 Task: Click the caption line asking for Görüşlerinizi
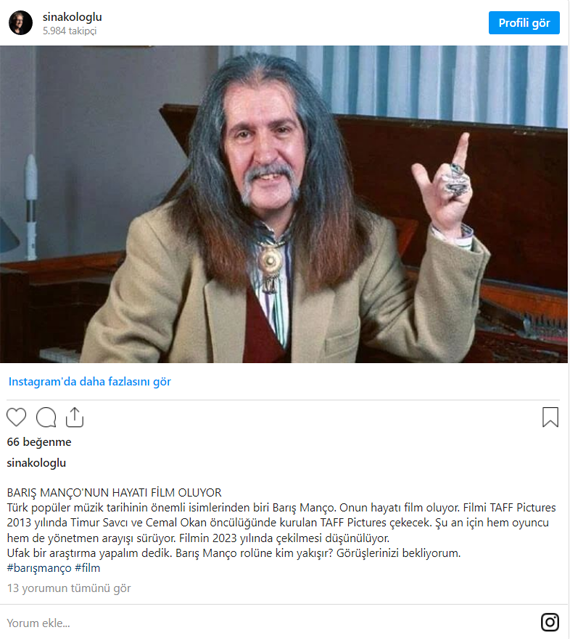pyautogui.click(x=234, y=553)
